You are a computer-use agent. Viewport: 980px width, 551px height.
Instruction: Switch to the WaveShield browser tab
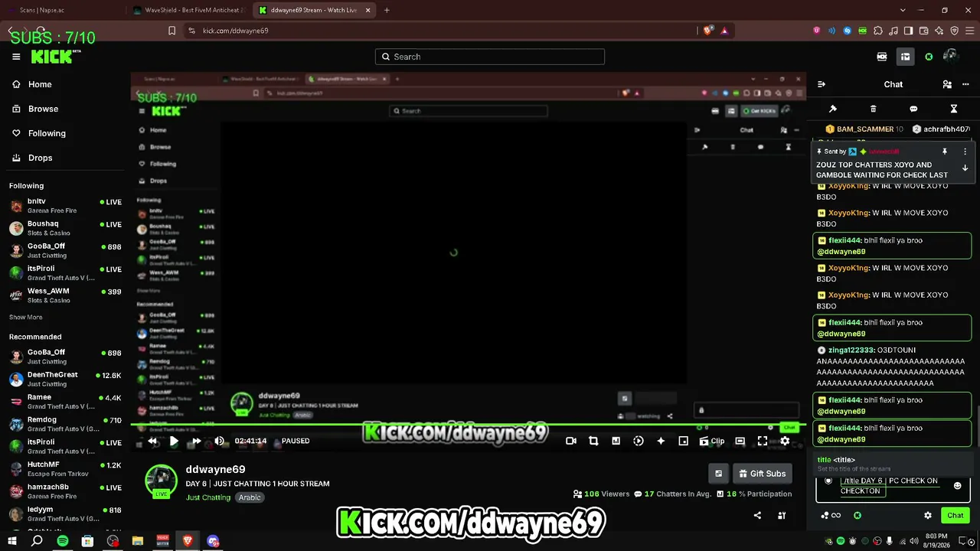(x=188, y=10)
